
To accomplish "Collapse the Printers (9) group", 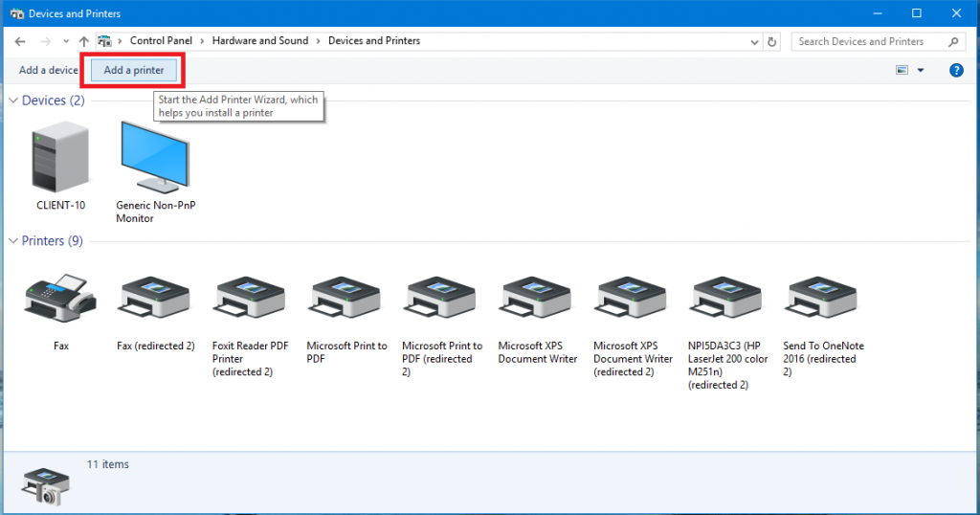I will pyautogui.click(x=13, y=240).
